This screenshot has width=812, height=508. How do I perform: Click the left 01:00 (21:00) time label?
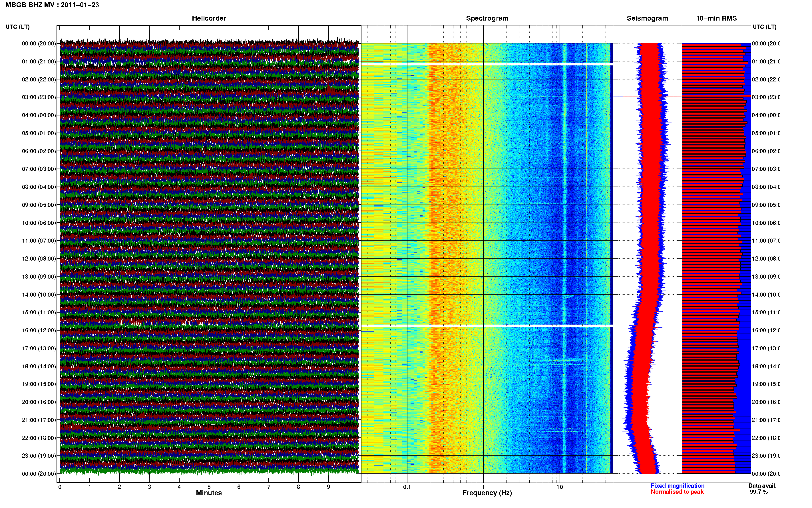pyautogui.click(x=39, y=61)
